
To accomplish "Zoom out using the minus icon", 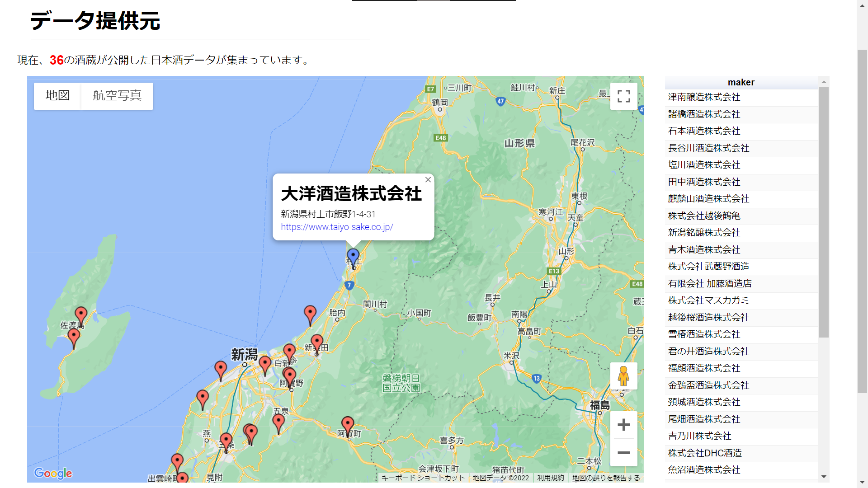I will pyautogui.click(x=623, y=452).
